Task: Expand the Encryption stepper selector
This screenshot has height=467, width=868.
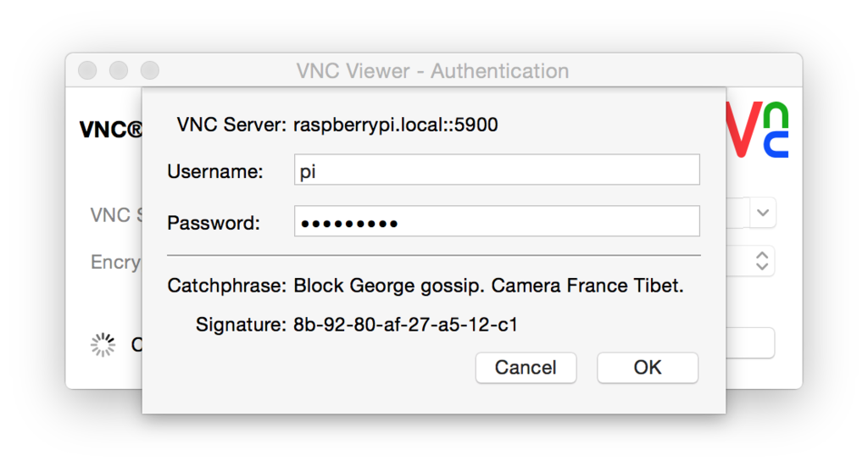Action: [x=762, y=261]
